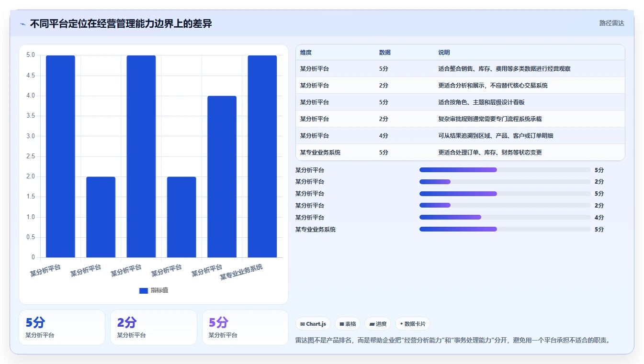This screenshot has height=364, width=644.
Task: Open the 2分 data card below the chart
Action: point(153,327)
